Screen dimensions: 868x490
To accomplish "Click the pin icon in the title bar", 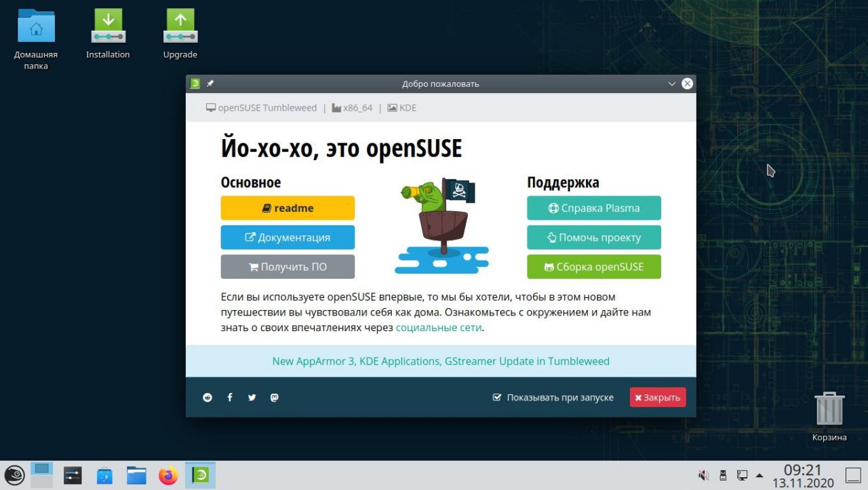I will tap(210, 83).
